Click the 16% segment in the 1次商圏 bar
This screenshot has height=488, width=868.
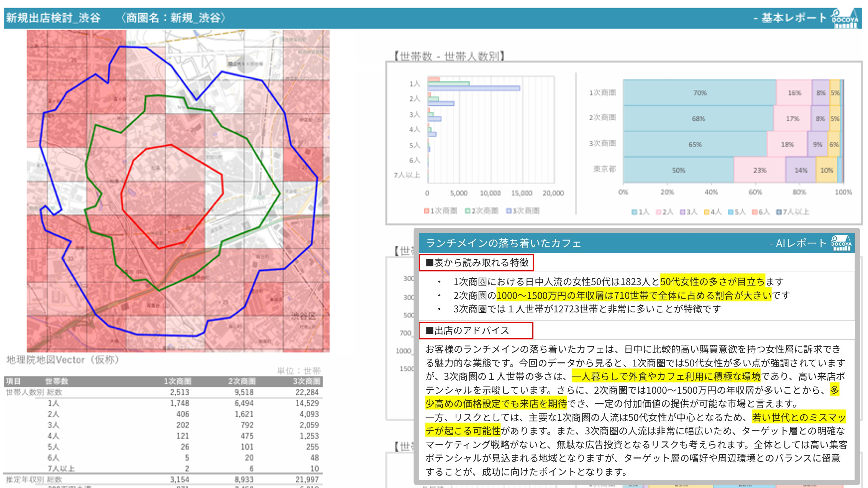tap(794, 93)
